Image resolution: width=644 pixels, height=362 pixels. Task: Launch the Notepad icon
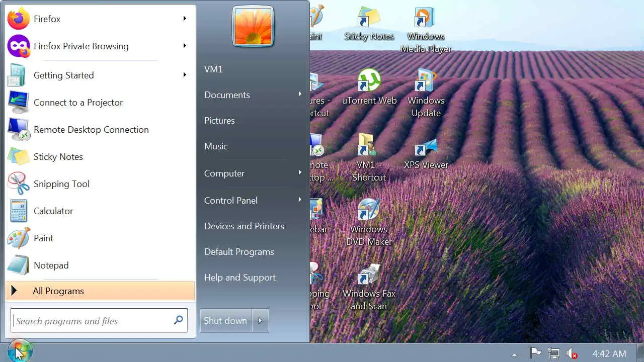click(19, 265)
